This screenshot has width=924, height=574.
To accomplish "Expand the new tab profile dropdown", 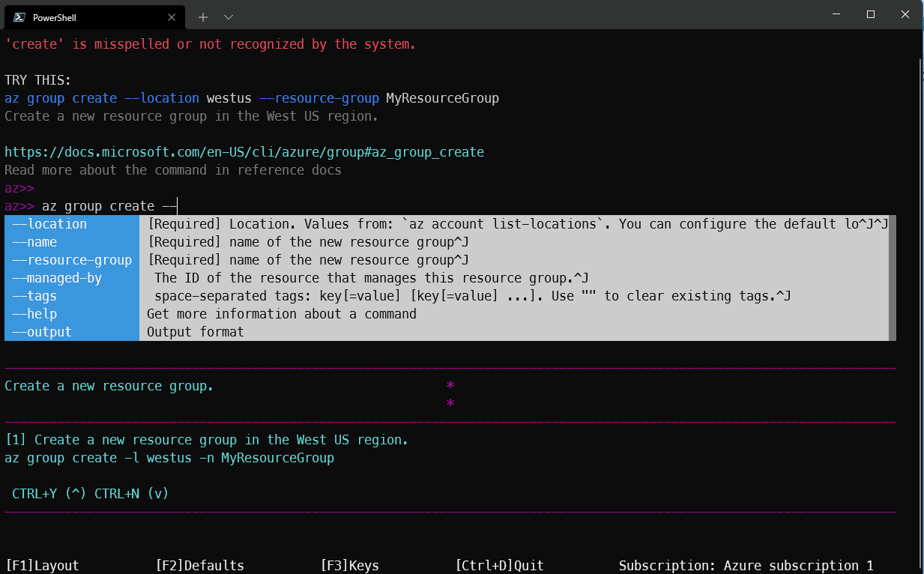I will 229,17.
